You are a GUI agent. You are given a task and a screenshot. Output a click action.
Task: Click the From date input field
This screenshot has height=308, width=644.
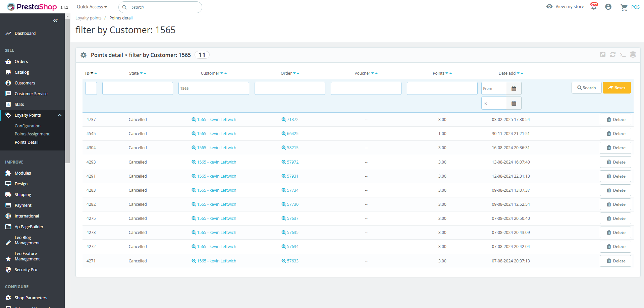click(493, 88)
